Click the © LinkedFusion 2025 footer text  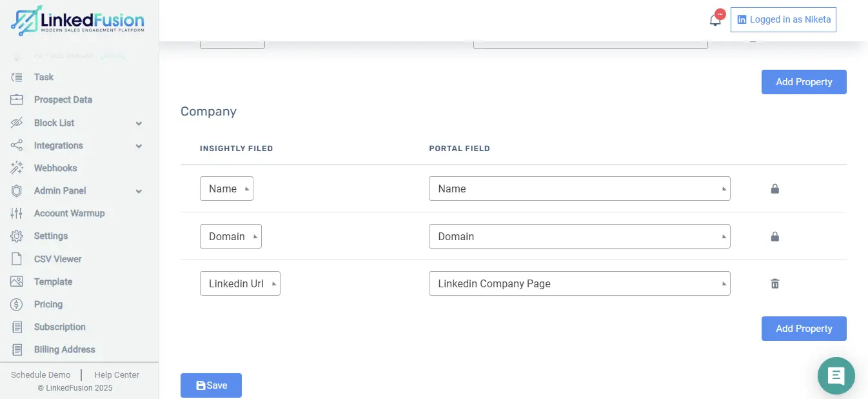(75, 388)
